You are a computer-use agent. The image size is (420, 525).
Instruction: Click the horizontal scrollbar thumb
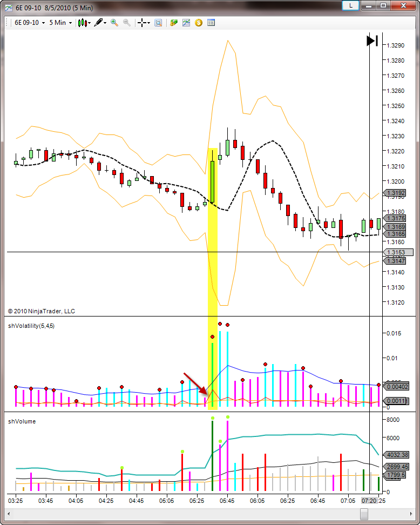(364, 513)
